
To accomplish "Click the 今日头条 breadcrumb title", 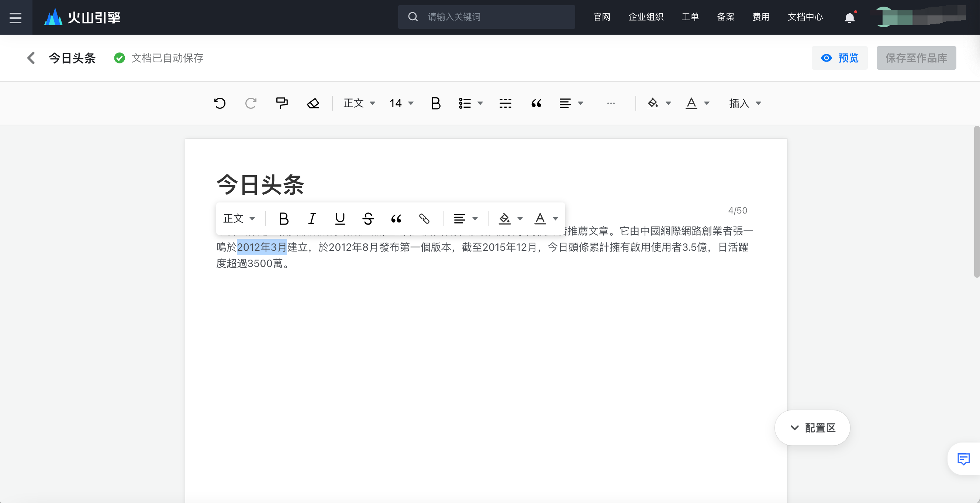I will pos(72,58).
